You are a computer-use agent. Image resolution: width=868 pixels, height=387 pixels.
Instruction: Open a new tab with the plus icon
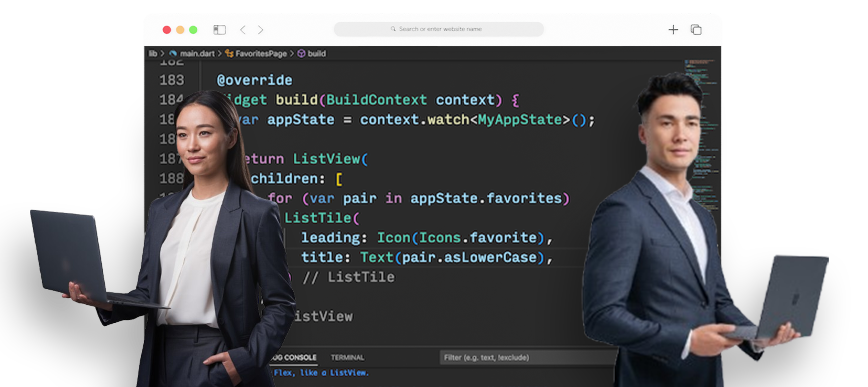pos(673,30)
